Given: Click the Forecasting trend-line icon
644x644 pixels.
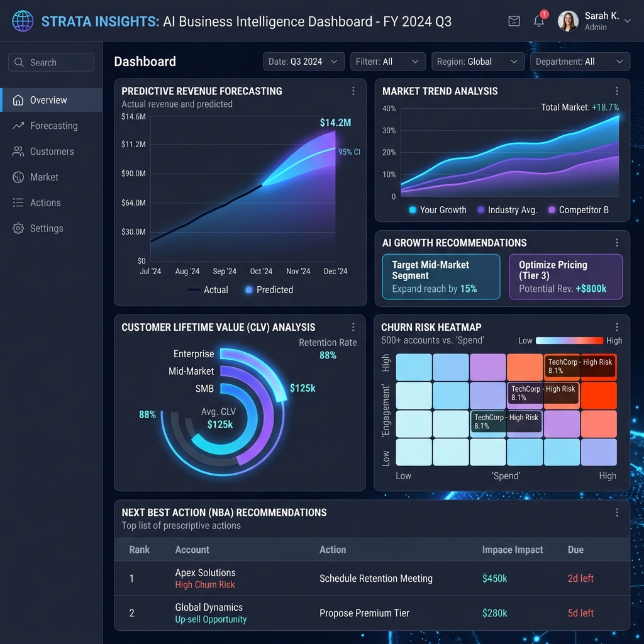Looking at the screenshot, I should pyautogui.click(x=18, y=126).
